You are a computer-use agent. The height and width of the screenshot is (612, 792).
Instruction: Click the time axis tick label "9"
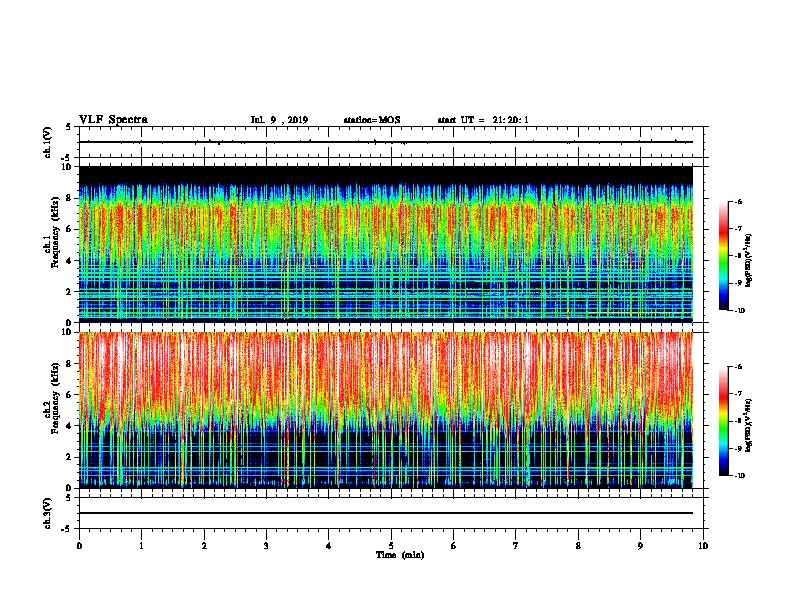click(640, 545)
